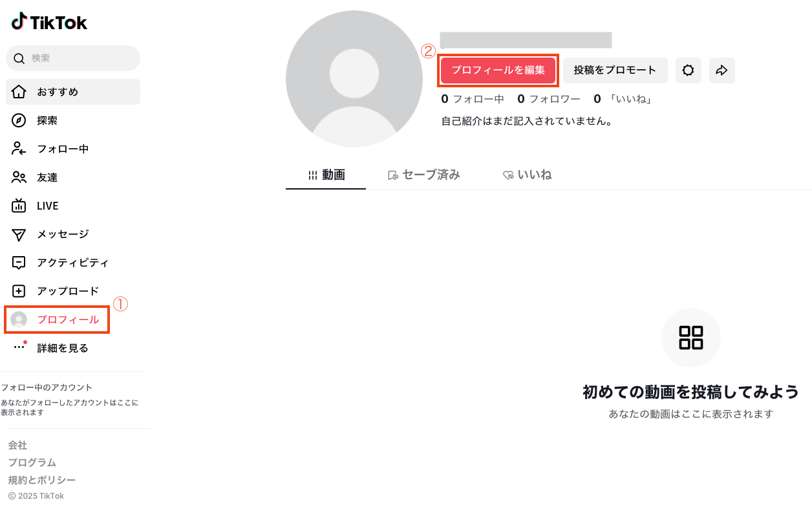The image size is (812, 511).
Task: Click the TikTok logo
Action: coord(49,23)
